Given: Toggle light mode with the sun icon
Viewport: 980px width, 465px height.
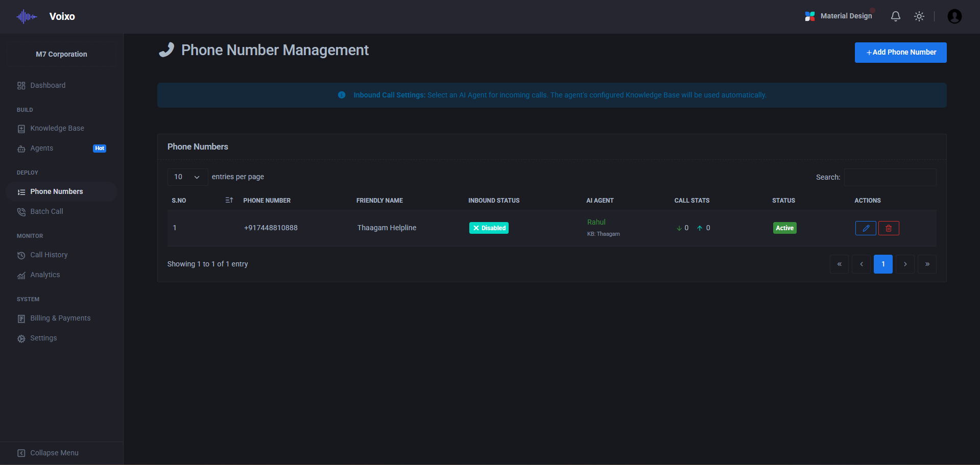Looking at the screenshot, I should (919, 16).
